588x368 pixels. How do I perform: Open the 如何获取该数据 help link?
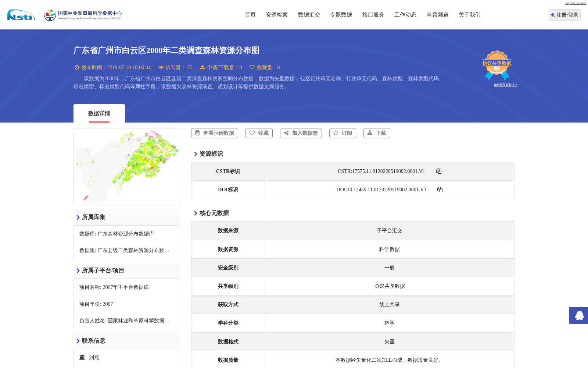[x=505, y=85]
